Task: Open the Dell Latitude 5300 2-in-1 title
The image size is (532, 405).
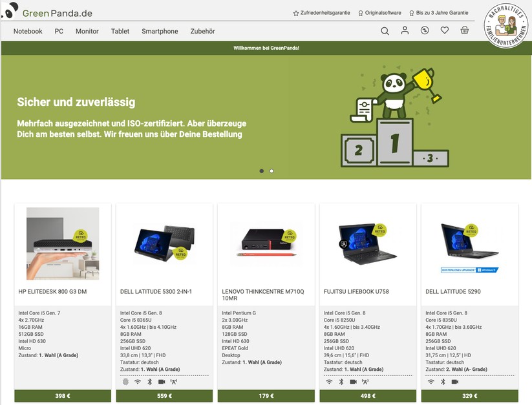Action: [156, 291]
